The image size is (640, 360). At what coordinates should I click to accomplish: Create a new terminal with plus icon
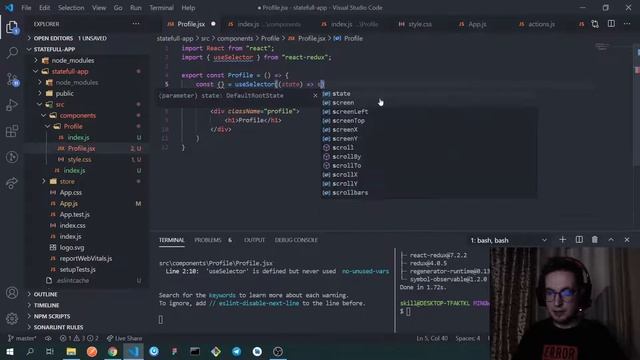point(562,240)
